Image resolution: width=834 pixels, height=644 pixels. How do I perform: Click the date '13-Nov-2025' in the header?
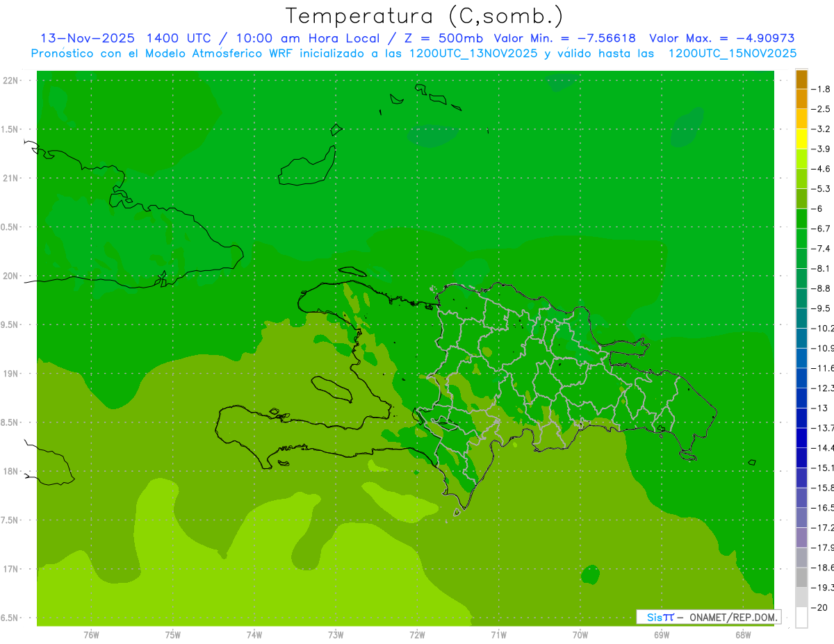click(87, 38)
